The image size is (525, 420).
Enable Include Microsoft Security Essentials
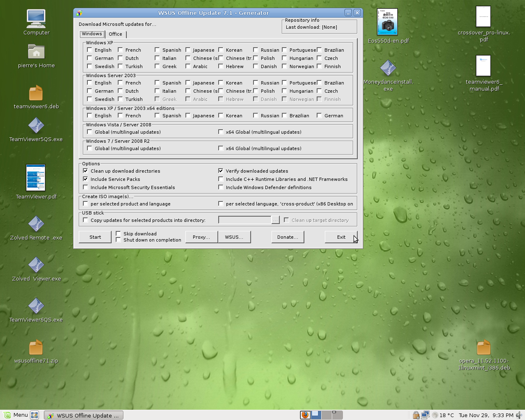[85, 187]
